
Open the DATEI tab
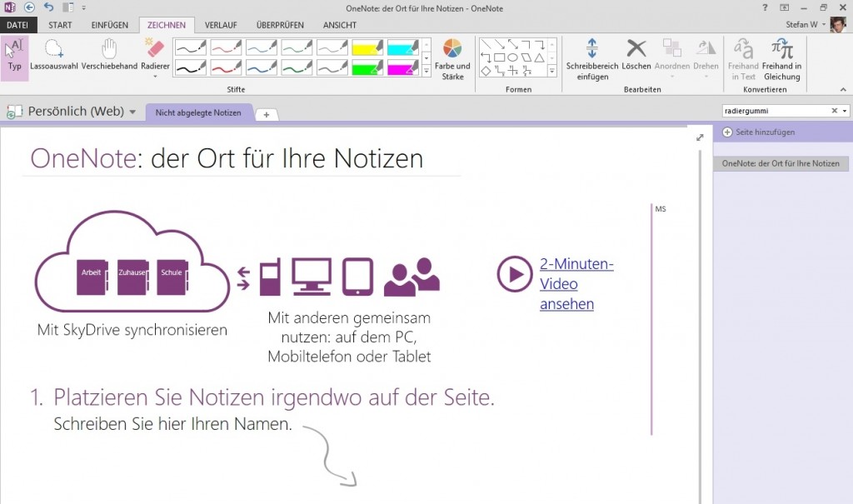[x=18, y=25]
